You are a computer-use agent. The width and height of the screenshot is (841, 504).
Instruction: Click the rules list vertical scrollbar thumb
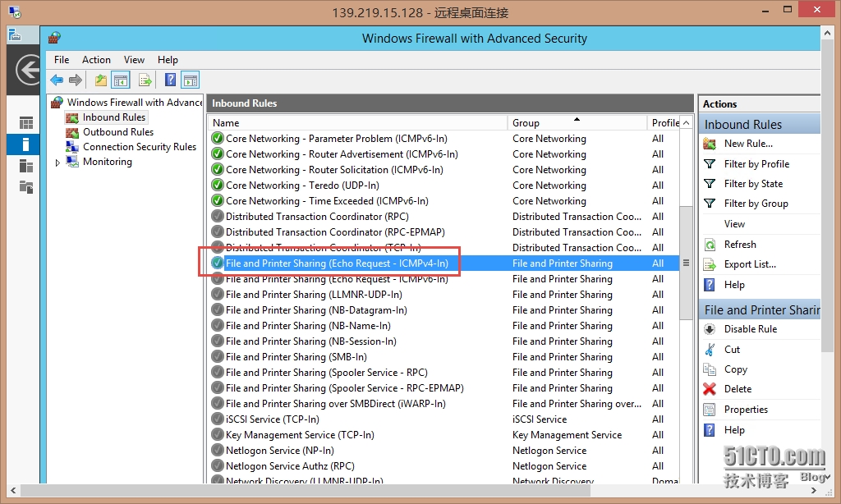click(686, 263)
